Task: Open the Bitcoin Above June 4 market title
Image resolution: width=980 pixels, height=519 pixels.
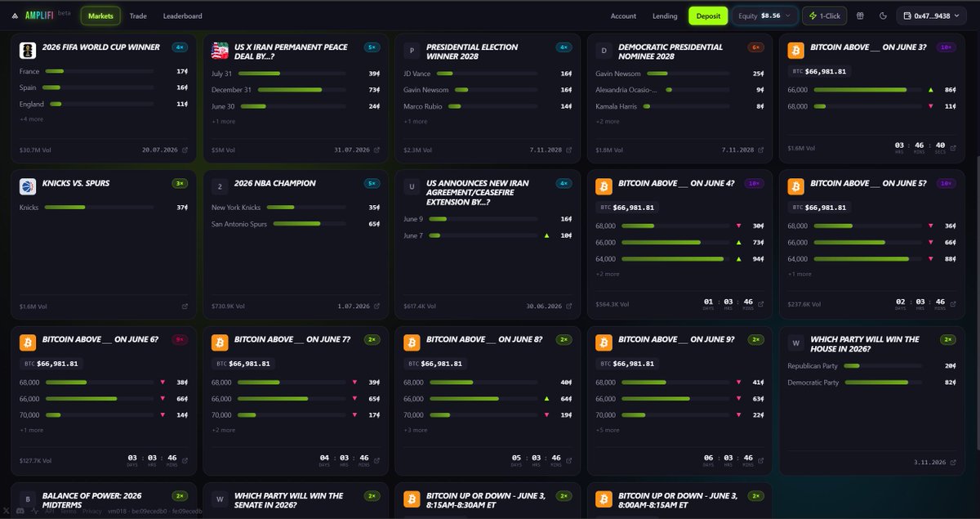Action: click(675, 183)
